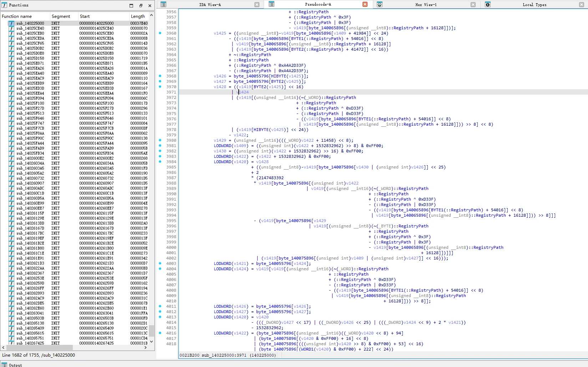Click the Hex View-1 tab icon
This screenshot has width=588, height=367.
[380, 5]
